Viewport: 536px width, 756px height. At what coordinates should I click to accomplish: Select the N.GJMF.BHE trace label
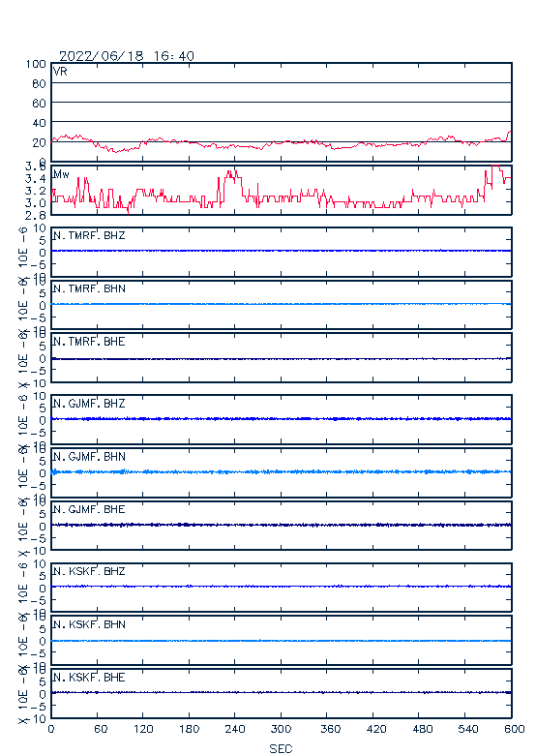[89, 509]
